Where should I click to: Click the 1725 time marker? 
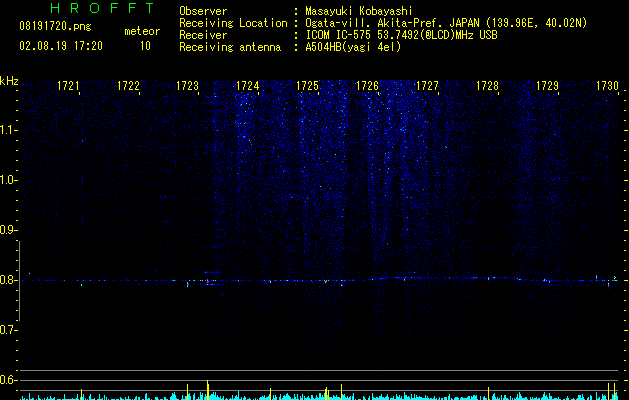pos(308,86)
